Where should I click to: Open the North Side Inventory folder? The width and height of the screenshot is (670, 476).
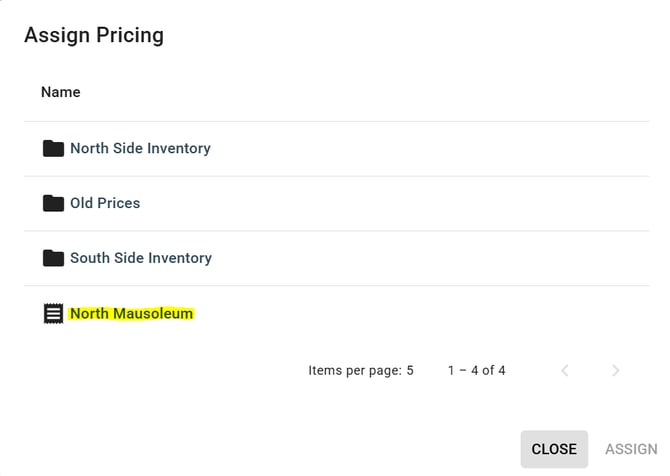pyautogui.click(x=140, y=149)
